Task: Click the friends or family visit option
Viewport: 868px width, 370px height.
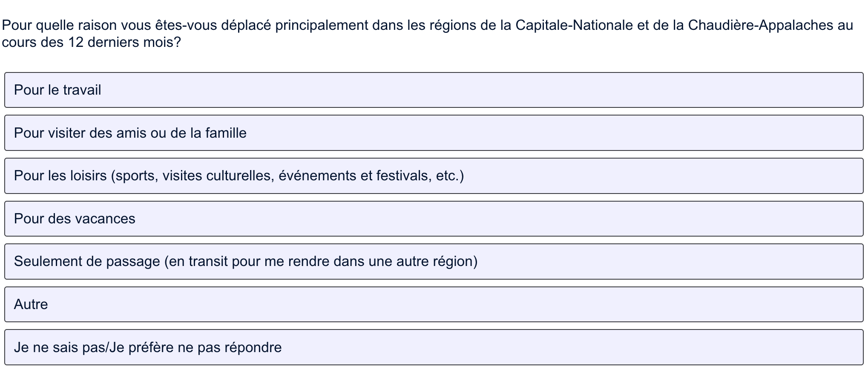Action: pos(434,133)
